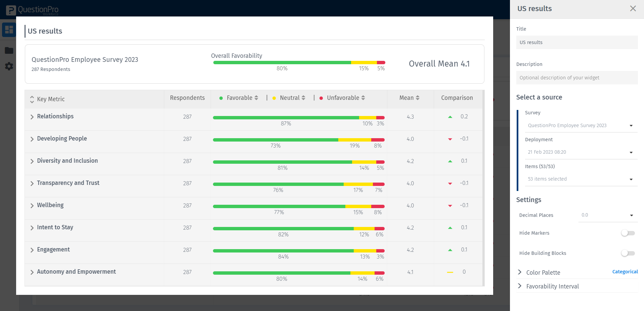Click the Categorical palette link

625,272
